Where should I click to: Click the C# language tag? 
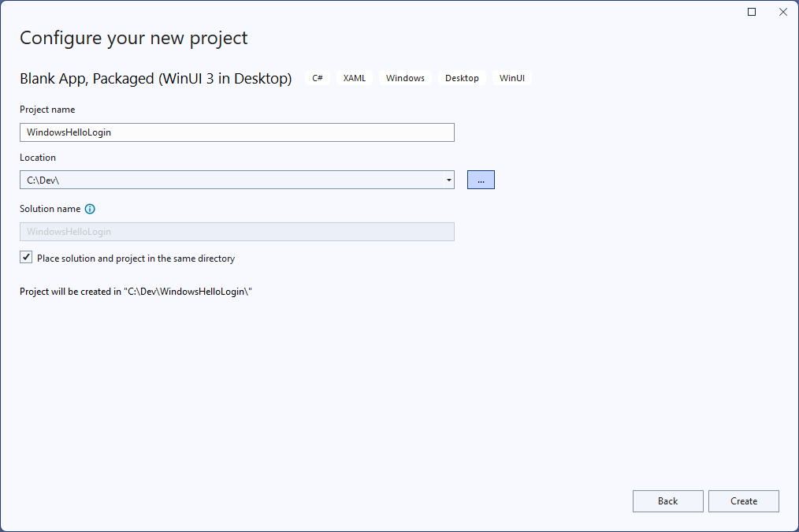tap(317, 78)
